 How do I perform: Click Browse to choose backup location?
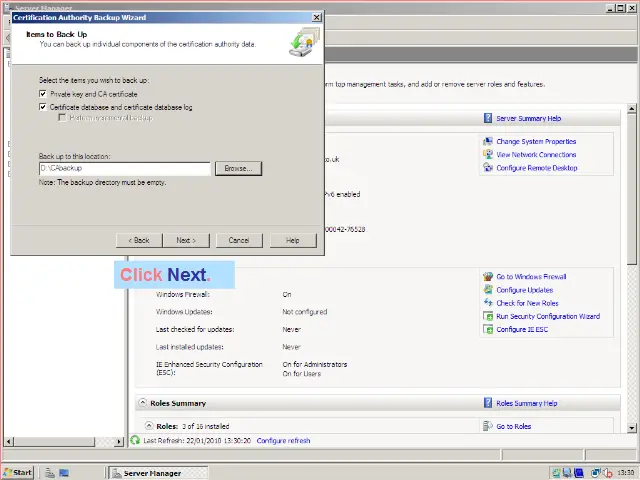pos(238,169)
